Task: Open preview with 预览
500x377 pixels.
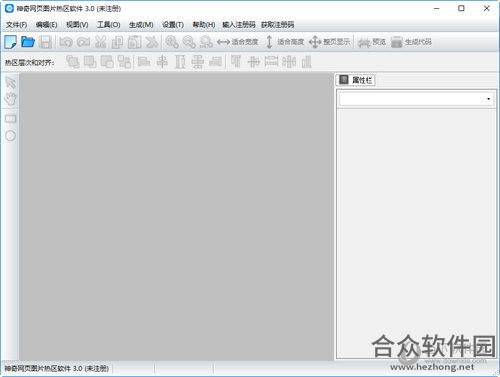Action: 372,42
